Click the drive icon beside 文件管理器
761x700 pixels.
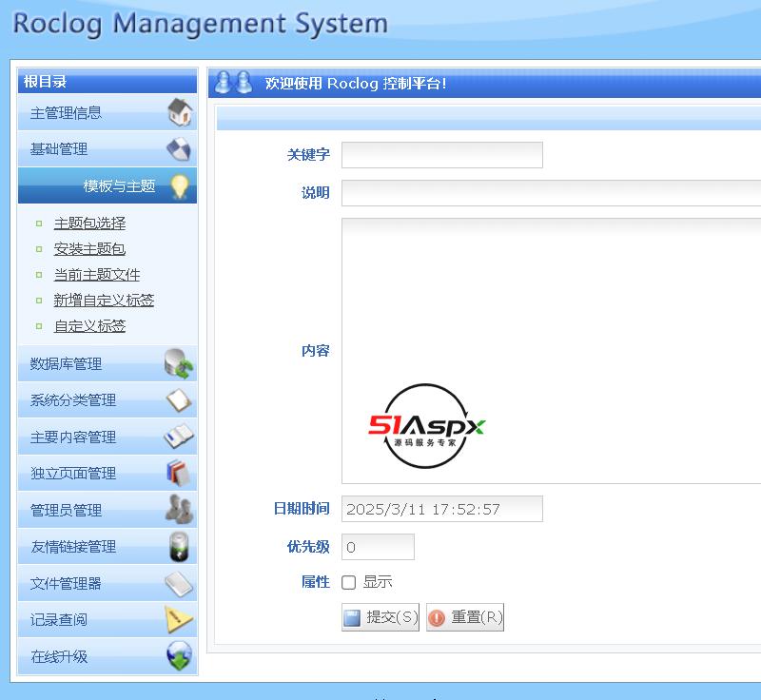(x=179, y=584)
